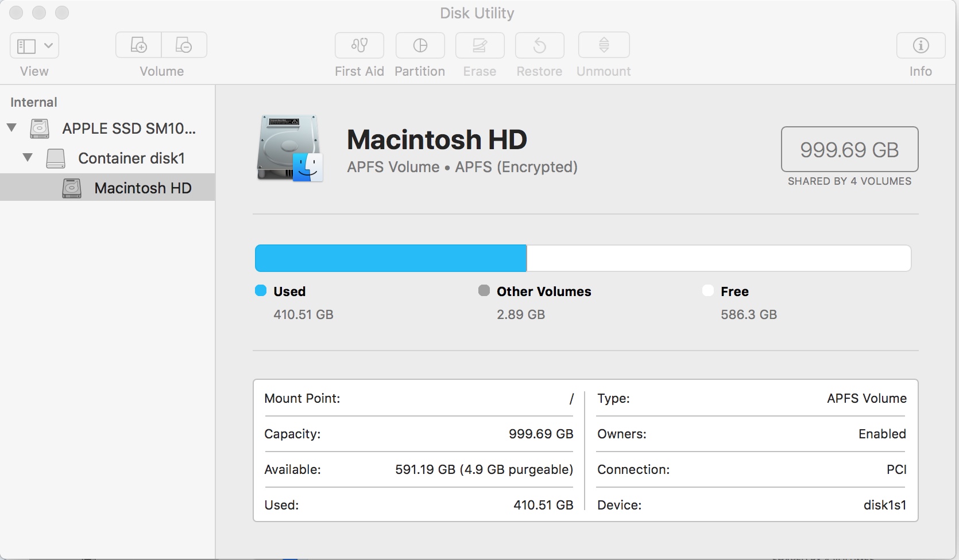
Task: Click the blue used portion of storage bar
Action: (390, 258)
